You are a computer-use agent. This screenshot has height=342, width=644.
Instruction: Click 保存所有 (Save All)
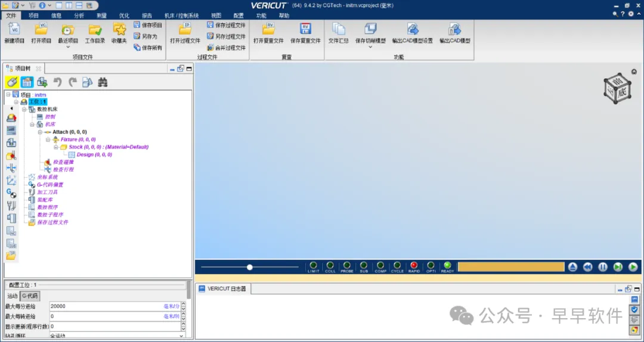148,48
